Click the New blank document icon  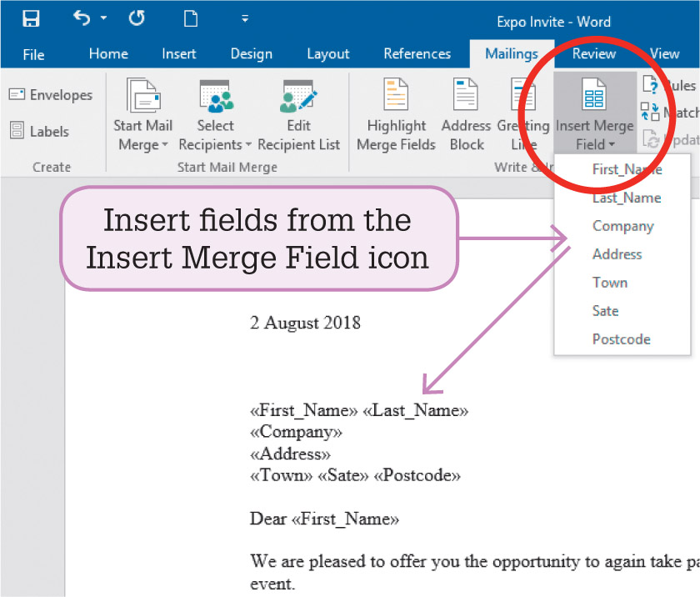pos(191,18)
